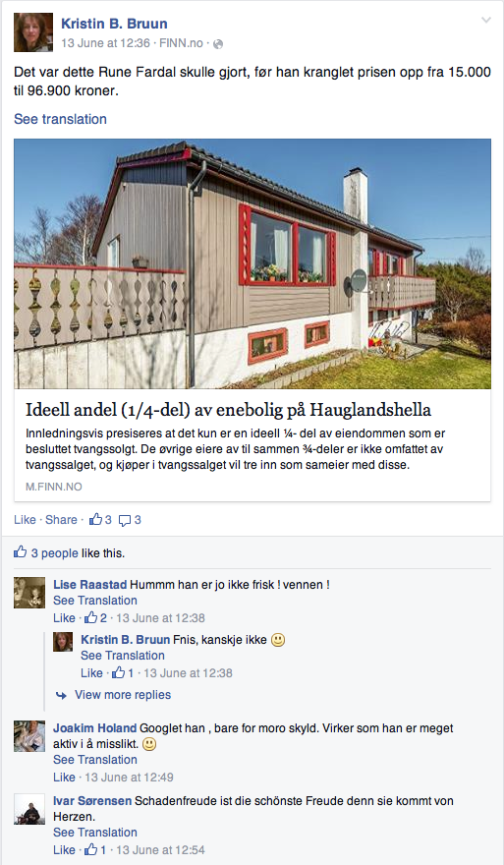Click See translation under the post text
The width and height of the screenshot is (504, 865).
click(x=60, y=119)
